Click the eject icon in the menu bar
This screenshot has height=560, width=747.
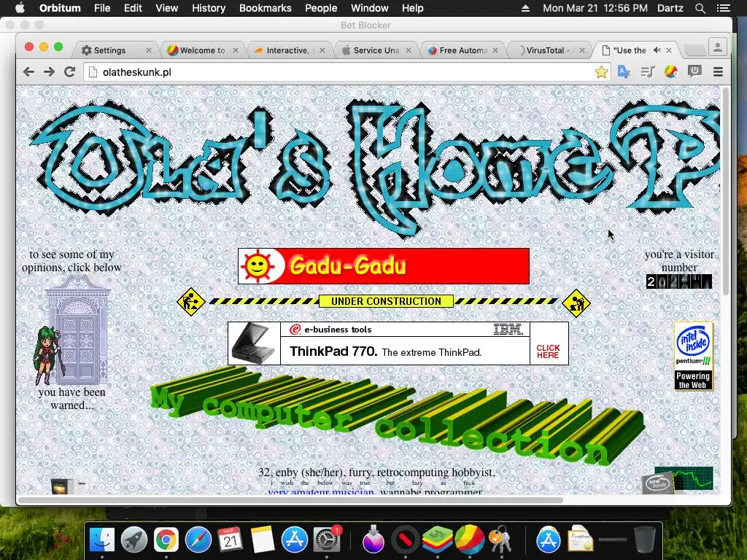(525, 8)
